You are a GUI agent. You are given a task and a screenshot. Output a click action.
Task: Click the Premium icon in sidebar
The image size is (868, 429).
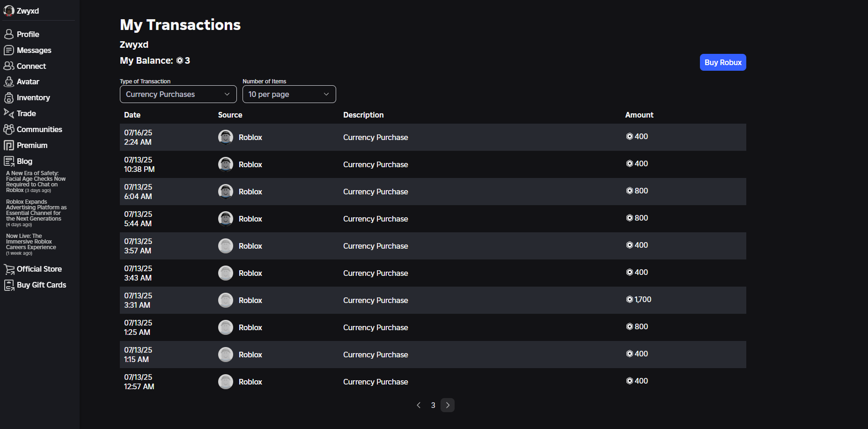9,145
